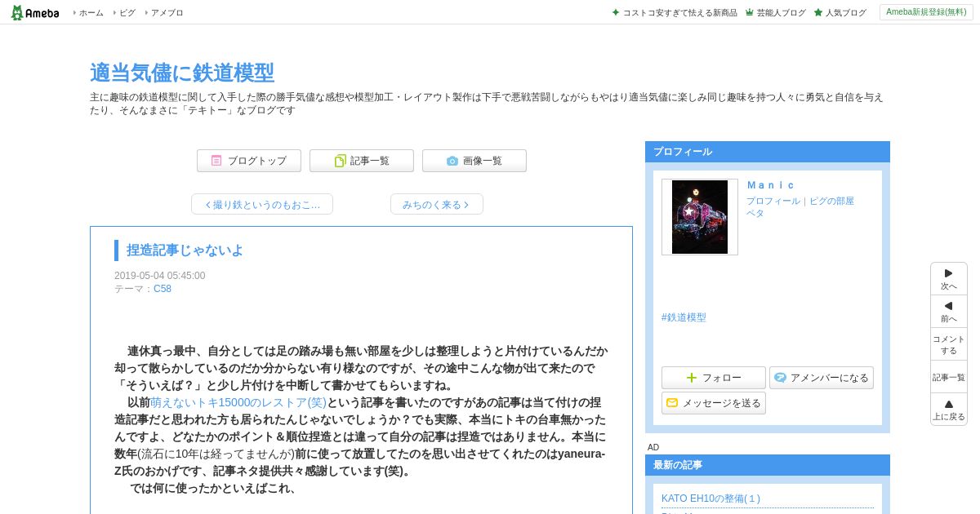Open inline link 萌えないトキ15000のレストア(笑)
The image size is (980, 514).
(238, 402)
